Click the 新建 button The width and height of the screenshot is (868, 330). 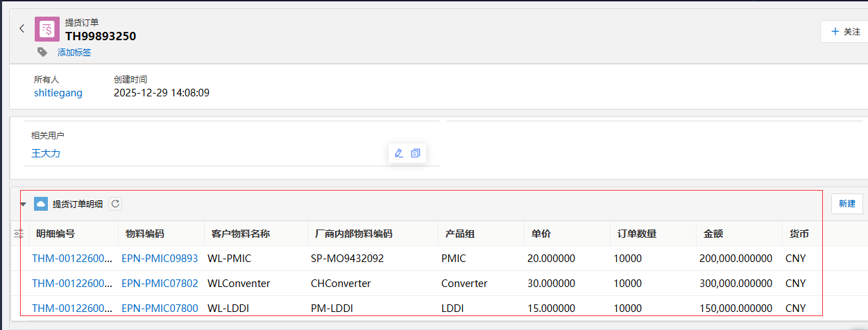point(846,204)
